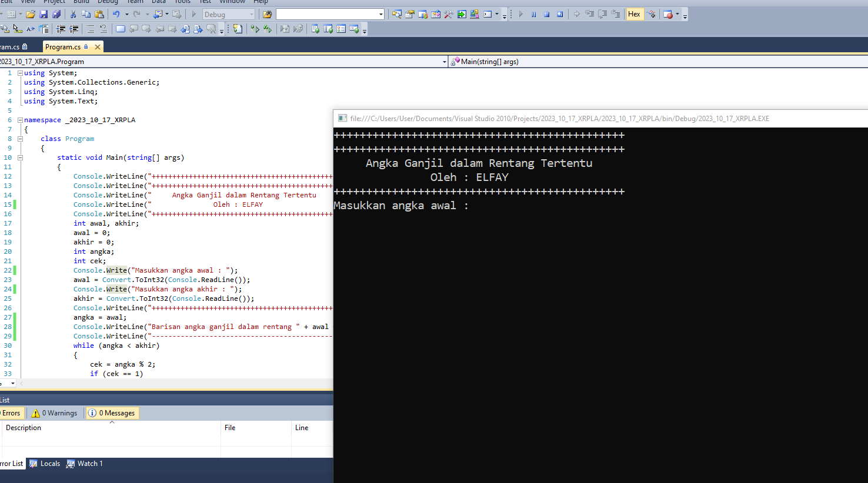Click the Save All icon
This screenshot has height=483, width=868.
[x=56, y=14]
